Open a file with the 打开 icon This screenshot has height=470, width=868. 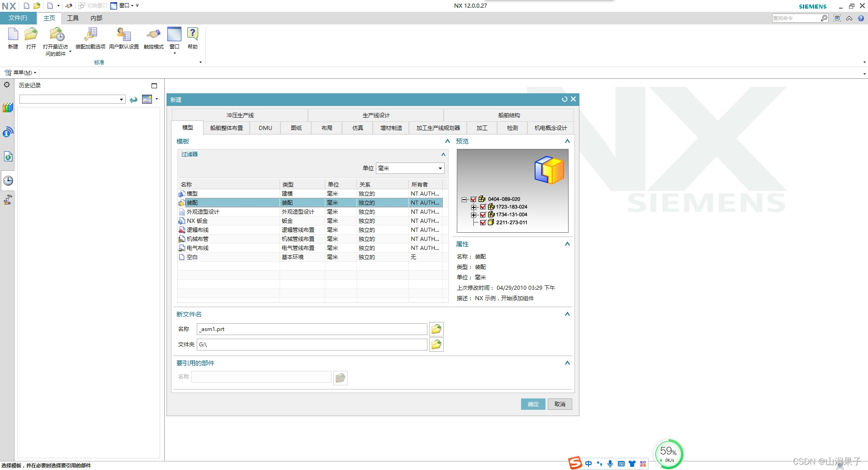pyautogui.click(x=31, y=38)
